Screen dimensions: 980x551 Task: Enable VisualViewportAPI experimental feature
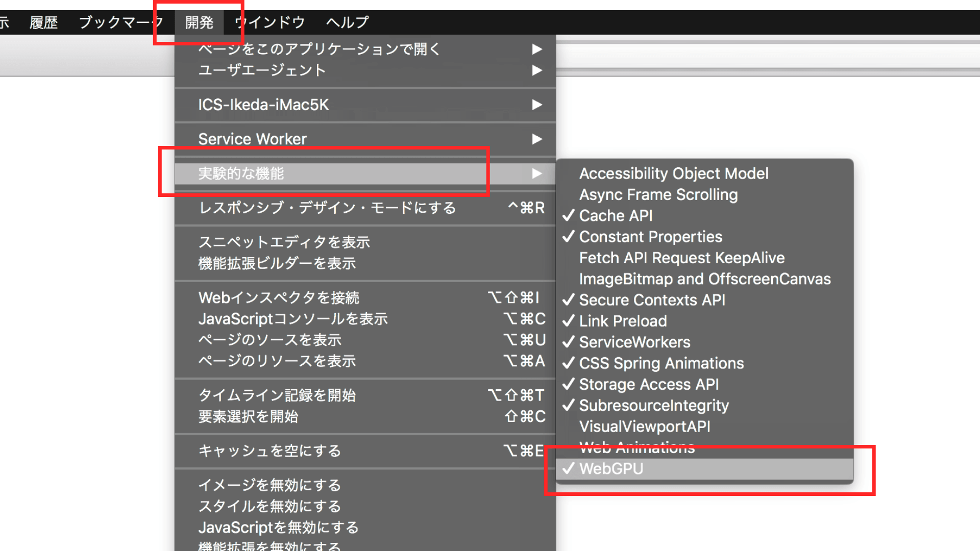(644, 427)
